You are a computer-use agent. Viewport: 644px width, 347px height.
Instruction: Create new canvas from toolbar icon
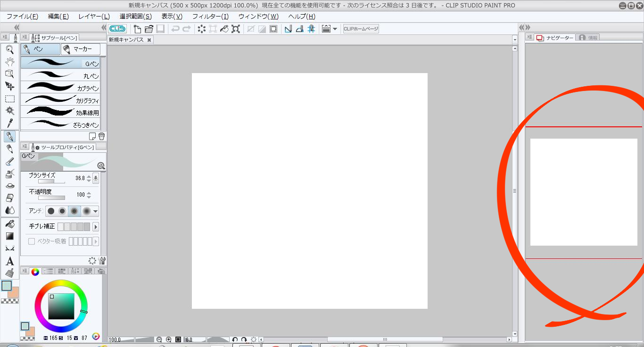click(x=138, y=29)
